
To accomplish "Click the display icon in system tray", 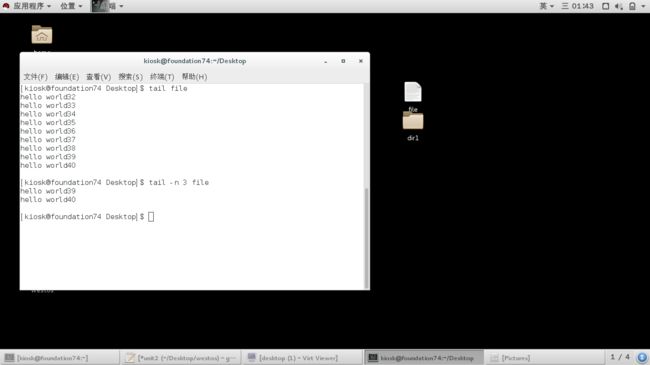I will (605, 6).
